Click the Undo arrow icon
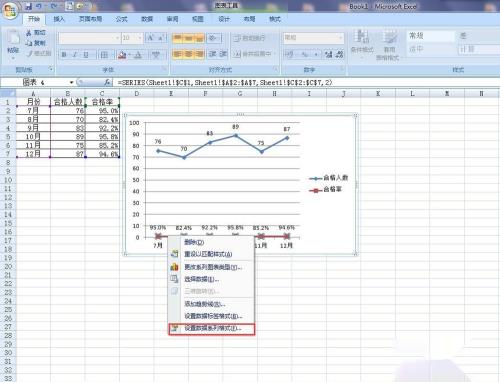 [x=39, y=6]
